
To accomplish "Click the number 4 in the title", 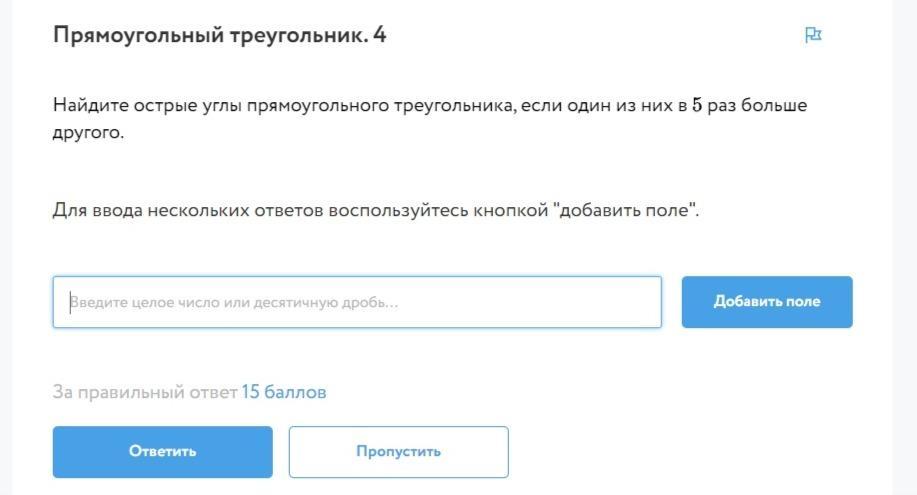I will pyautogui.click(x=379, y=36).
